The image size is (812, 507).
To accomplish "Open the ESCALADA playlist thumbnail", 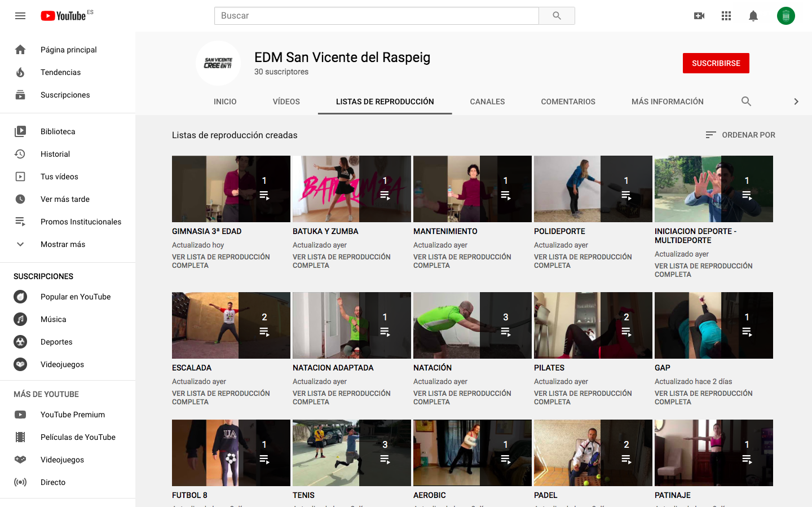I will pos(231,325).
